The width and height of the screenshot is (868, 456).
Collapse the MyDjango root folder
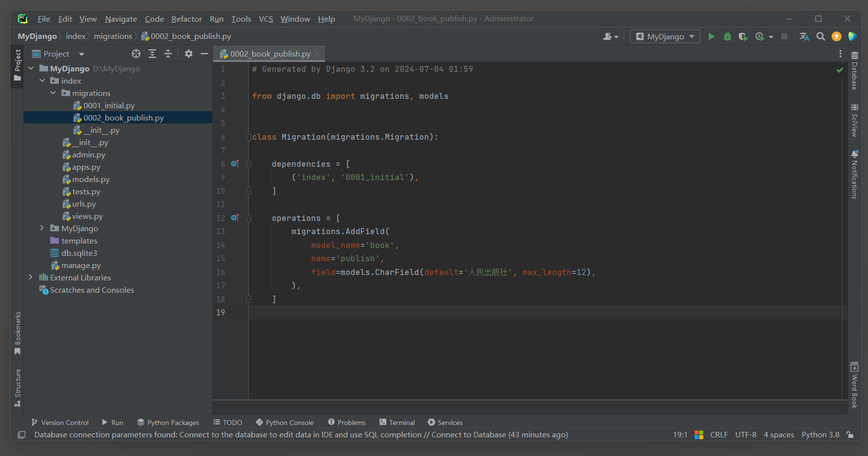(x=31, y=68)
